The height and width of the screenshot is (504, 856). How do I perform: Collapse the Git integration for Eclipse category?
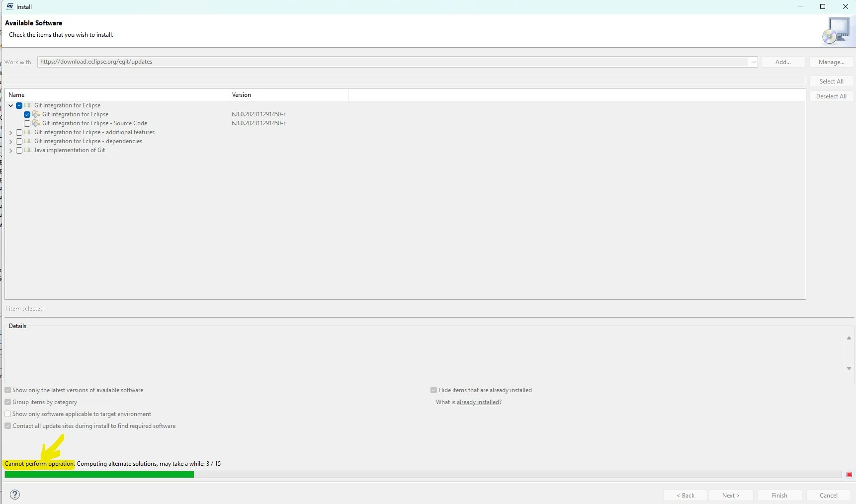point(11,105)
